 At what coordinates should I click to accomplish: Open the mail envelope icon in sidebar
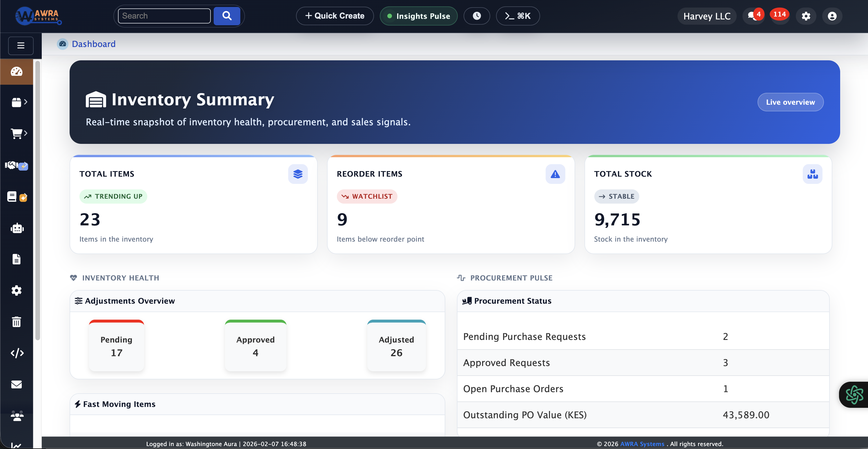17,384
